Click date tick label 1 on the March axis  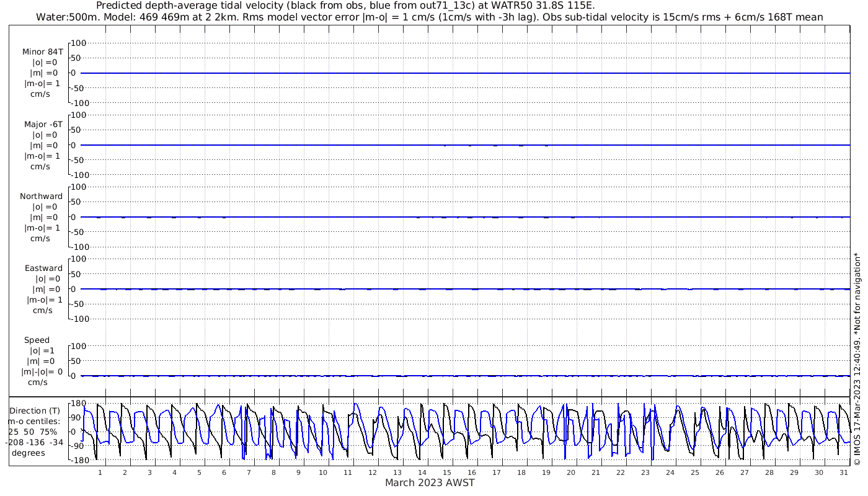pos(100,472)
